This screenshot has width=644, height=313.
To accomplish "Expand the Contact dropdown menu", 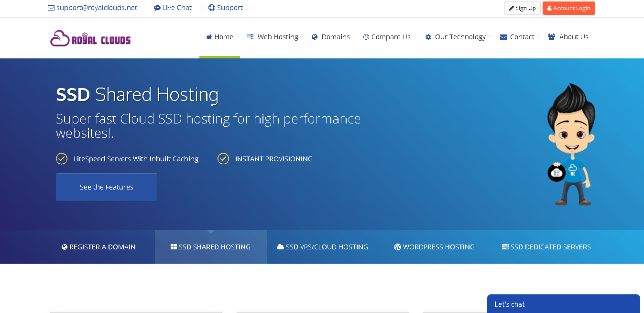I will (x=520, y=37).
